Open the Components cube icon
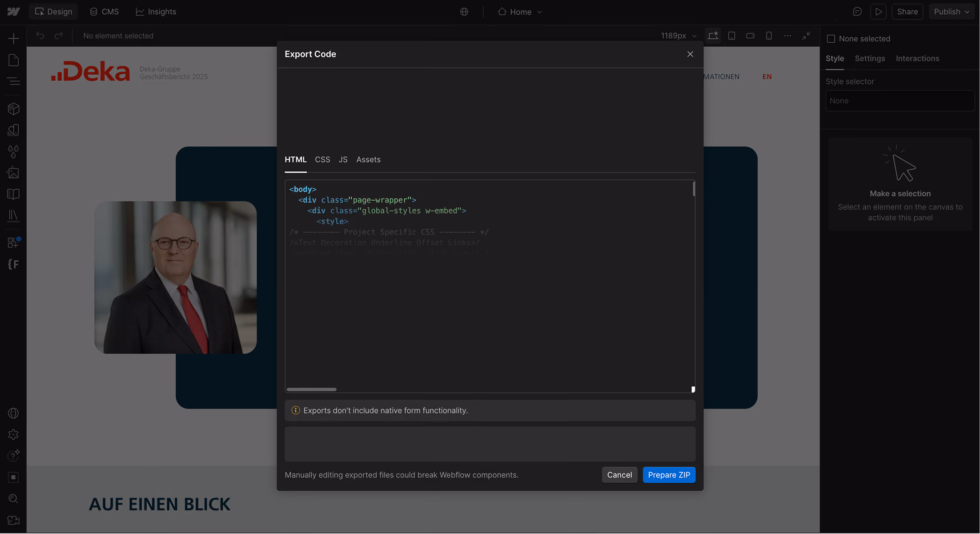980x534 pixels. [13, 109]
